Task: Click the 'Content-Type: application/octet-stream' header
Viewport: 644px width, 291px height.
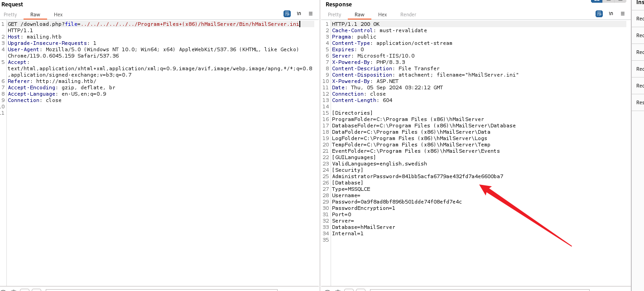Action: tap(392, 43)
